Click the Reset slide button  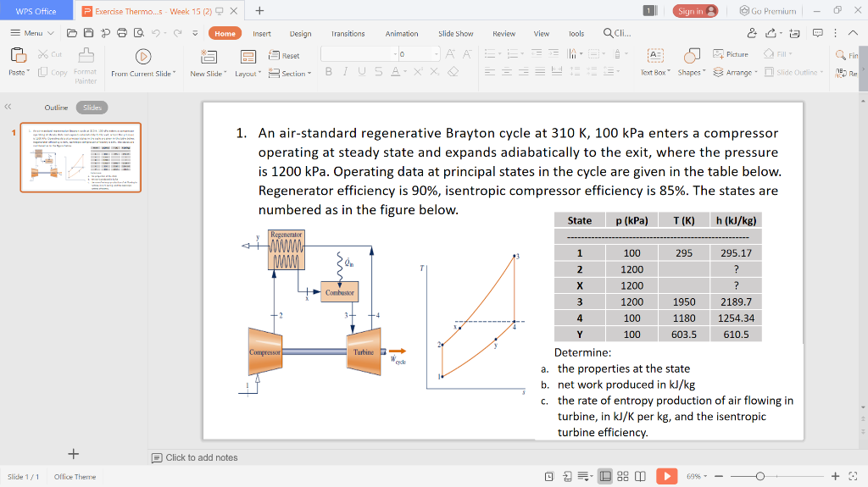(284, 55)
